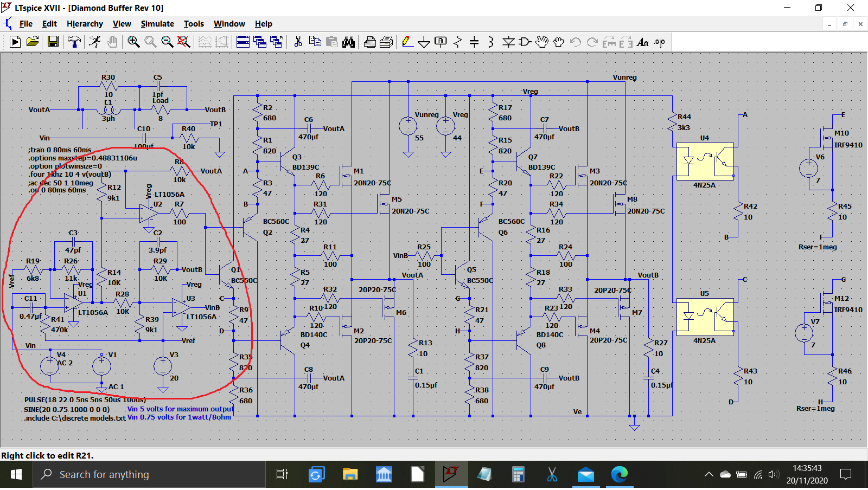Place a Diode component
The width and height of the screenshot is (868, 490).
click(x=508, y=42)
